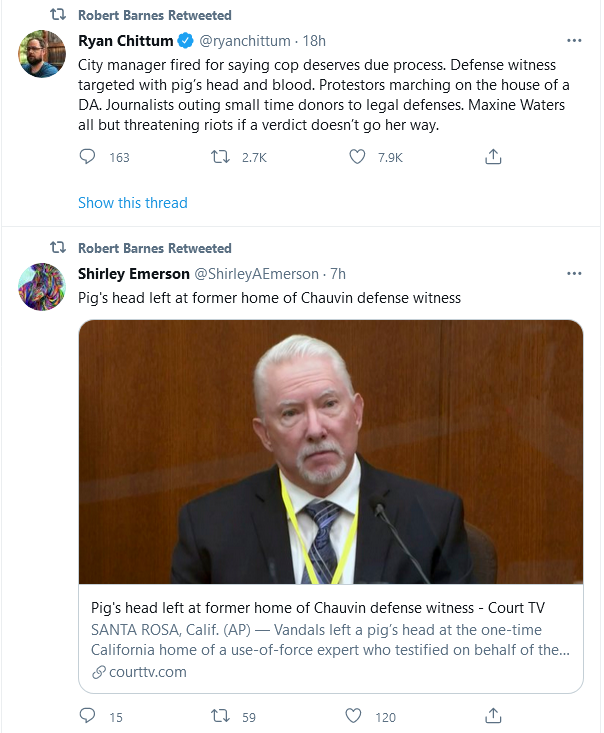Open more options on Shirley Emerson's tweet

point(574,273)
